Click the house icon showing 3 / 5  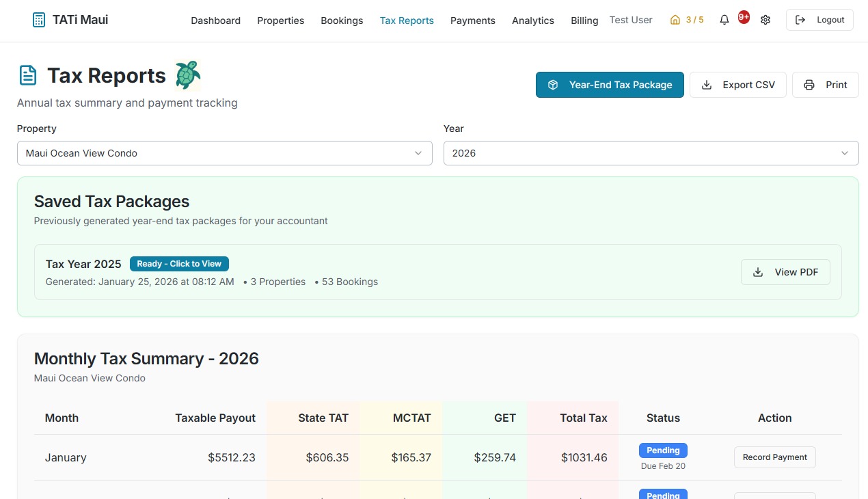[x=675, y=21]
